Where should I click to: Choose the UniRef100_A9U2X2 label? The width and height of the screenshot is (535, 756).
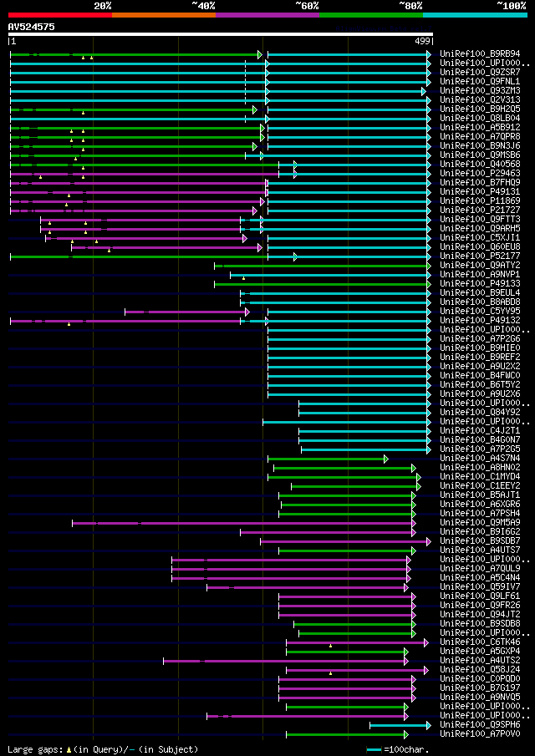coord(480,367)
